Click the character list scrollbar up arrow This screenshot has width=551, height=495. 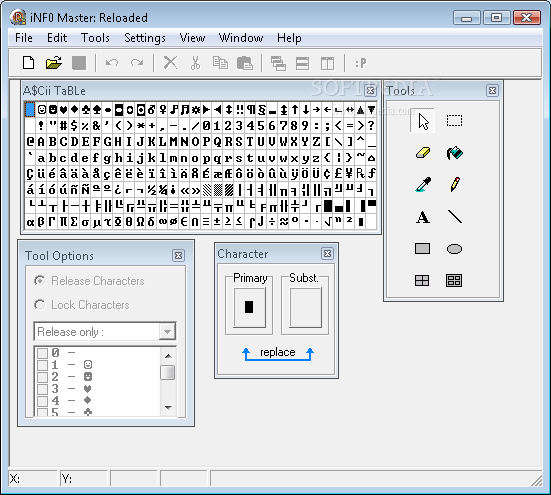168,356
